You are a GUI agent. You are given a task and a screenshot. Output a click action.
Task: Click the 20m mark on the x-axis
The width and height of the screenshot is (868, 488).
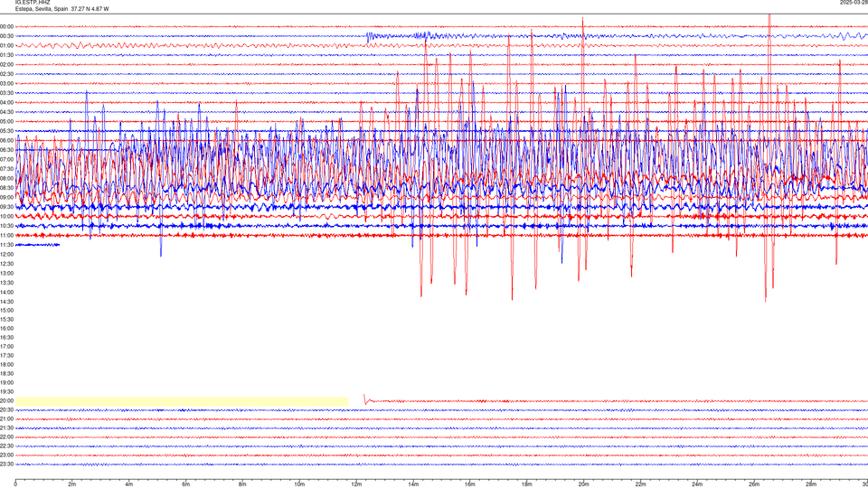coord(583,484)
